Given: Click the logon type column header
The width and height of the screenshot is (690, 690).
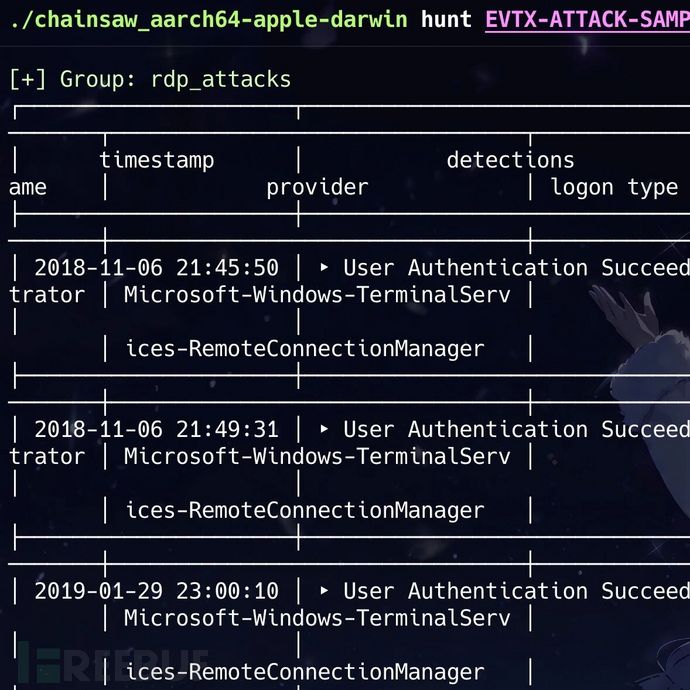Looking at the screenshot, I should (614, 187).
